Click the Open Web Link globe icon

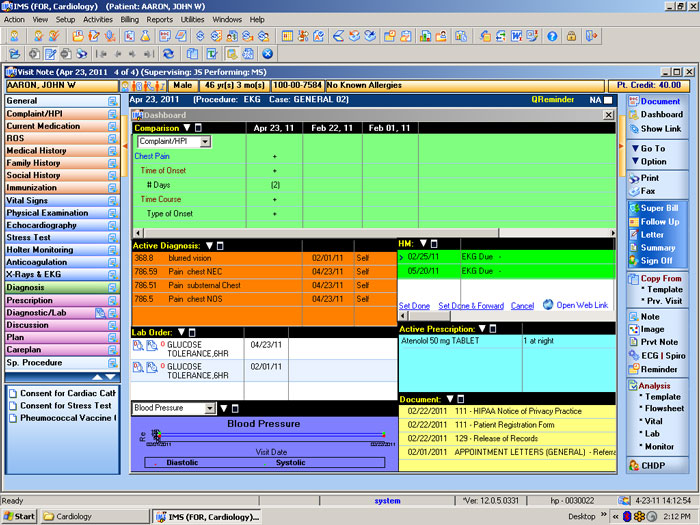(x=548, y=305)
